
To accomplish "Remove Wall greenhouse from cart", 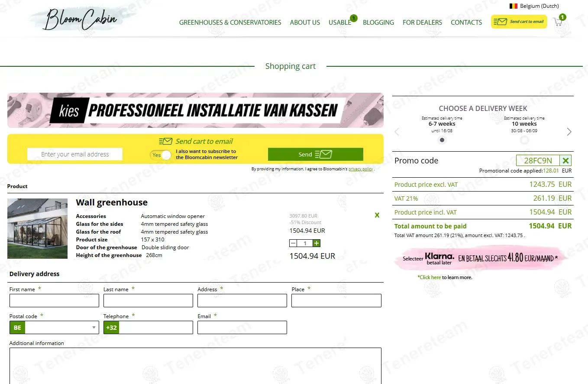I will 377,215.
